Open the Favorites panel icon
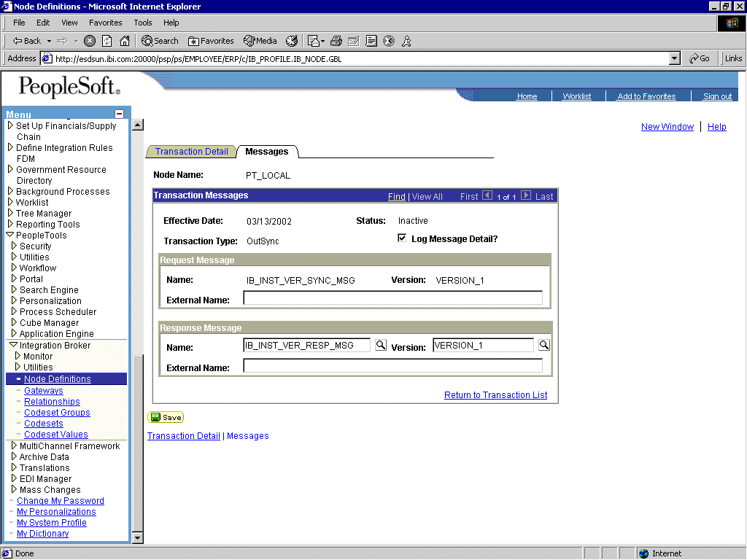 click(211, 41)
